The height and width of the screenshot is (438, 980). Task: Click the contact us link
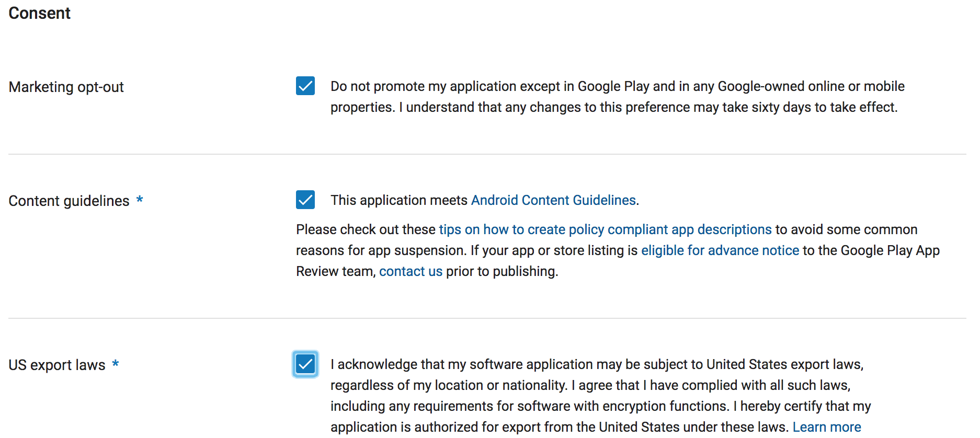[411, 271]
